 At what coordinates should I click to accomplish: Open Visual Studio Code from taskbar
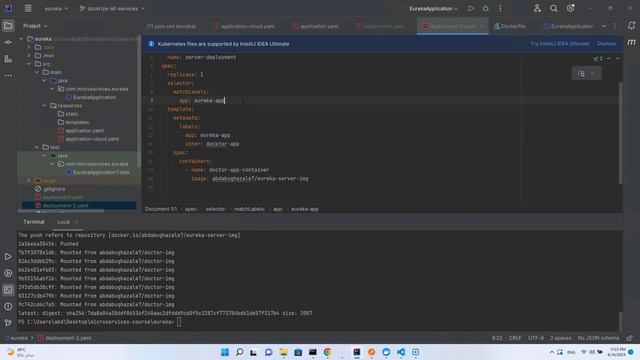point(401,352)
